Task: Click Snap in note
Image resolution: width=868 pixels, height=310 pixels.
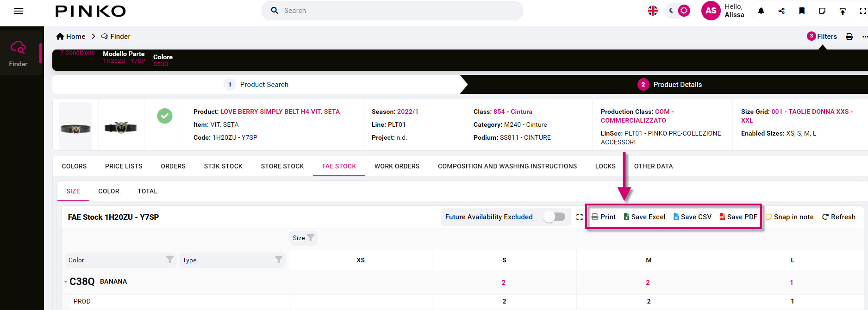Action: click(789, 217)
